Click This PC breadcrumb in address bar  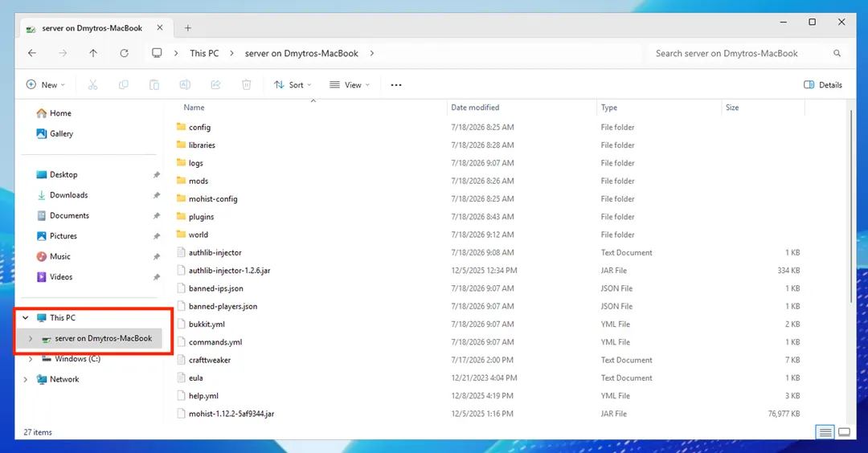pos(204,53)
